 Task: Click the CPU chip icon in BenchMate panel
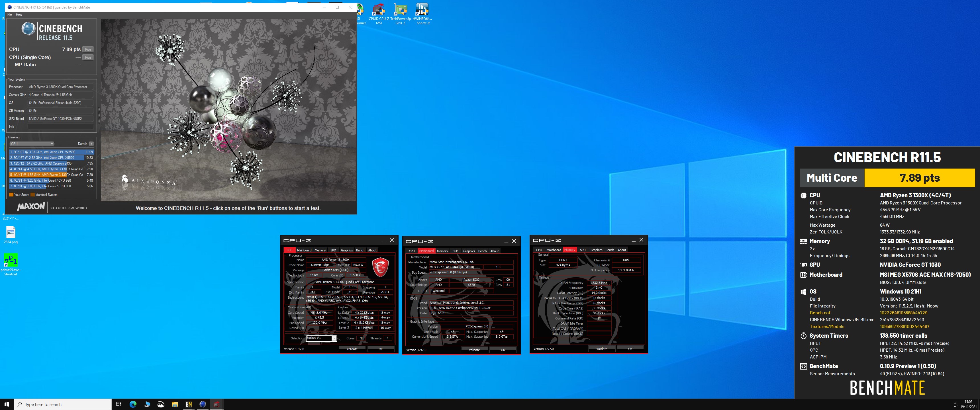(803, 196)
